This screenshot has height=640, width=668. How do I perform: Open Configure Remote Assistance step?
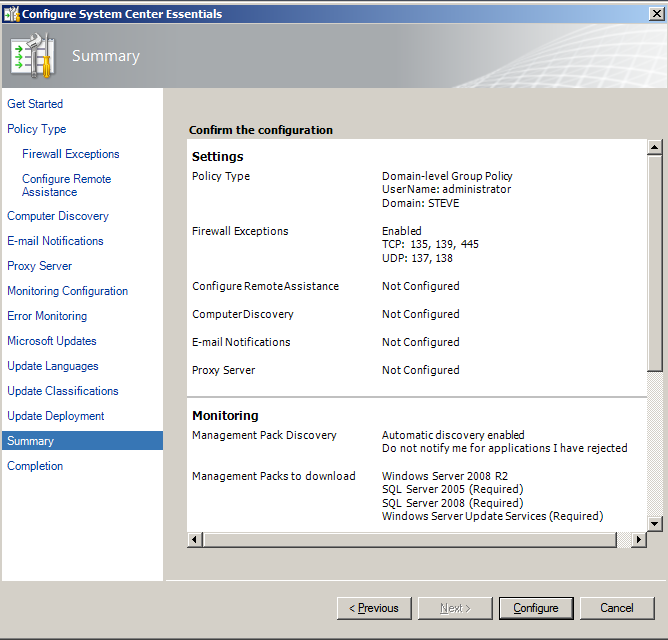click(66, 185)
